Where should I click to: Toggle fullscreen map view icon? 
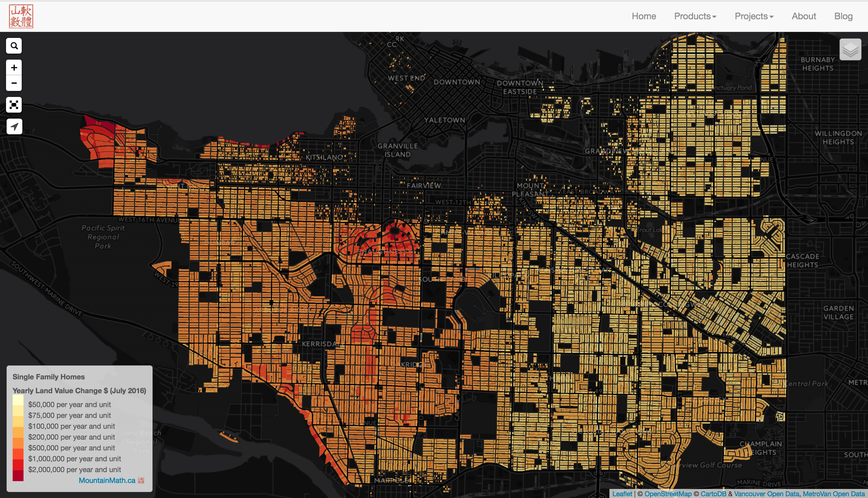14,105
